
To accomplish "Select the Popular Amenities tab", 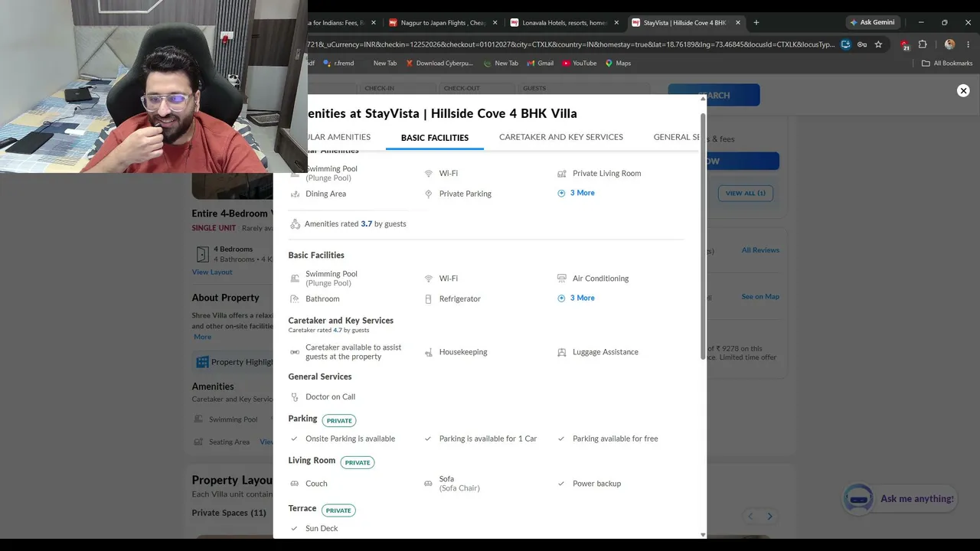I will pos(338,137).
